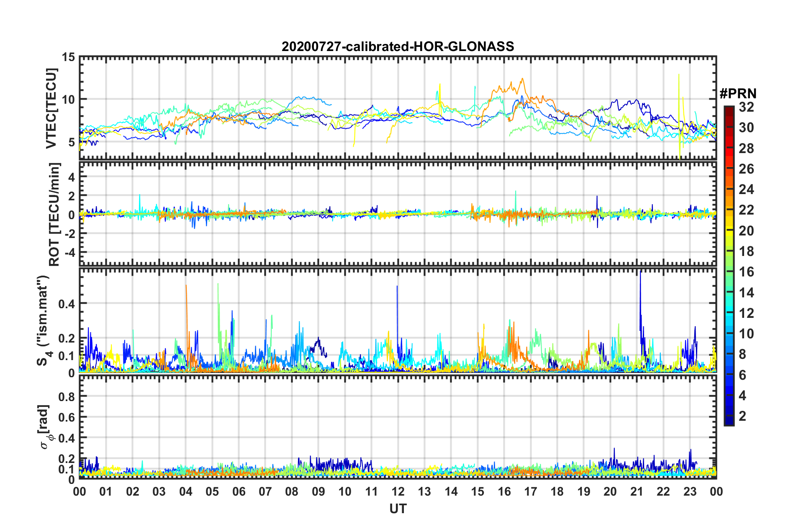Select x-axis hour tick label 19

point(584,491)
